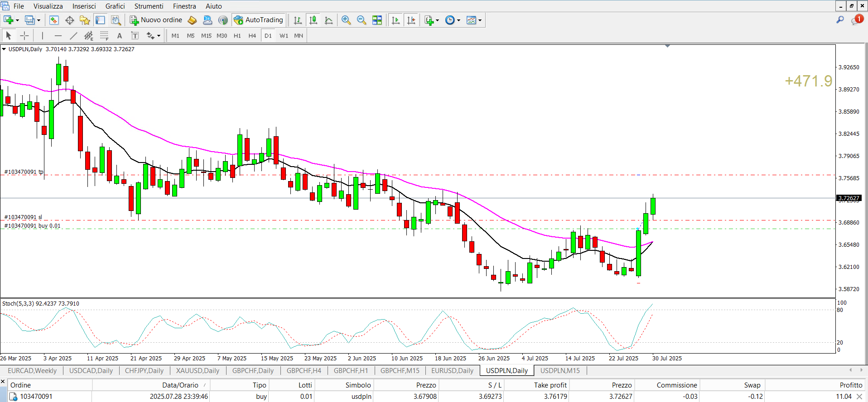The width and height of the screenshot is (868, 402).
Task: Click the New Chart icon
Action: tap(8, 20)
